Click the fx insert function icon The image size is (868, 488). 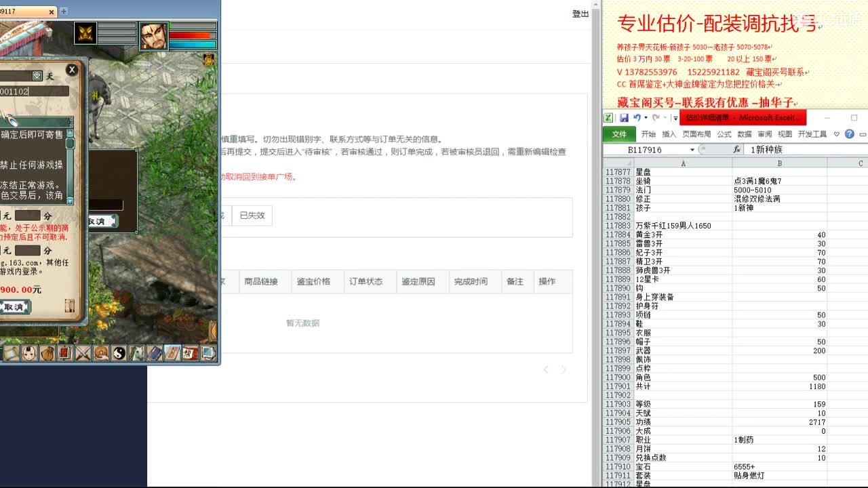pyautogui.click(x=736, y=149)
